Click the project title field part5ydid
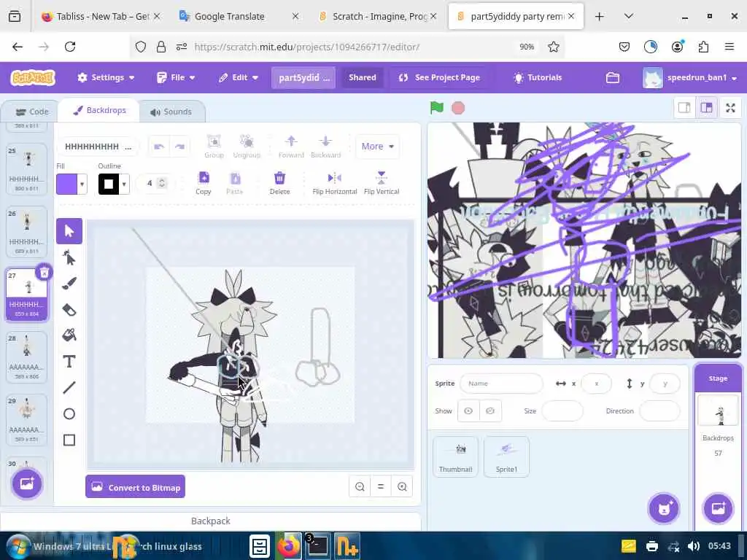The height and width of the screenshot is (560, 747). [x=303, y=77]
